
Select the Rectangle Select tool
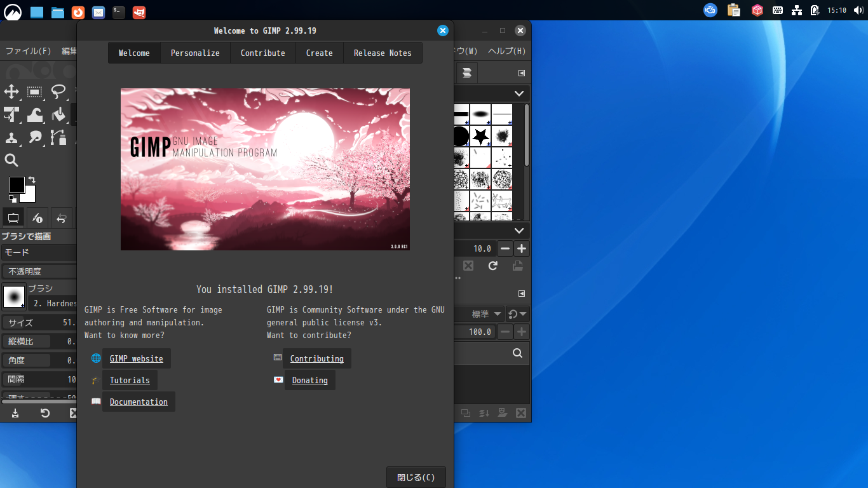[35, 92]
